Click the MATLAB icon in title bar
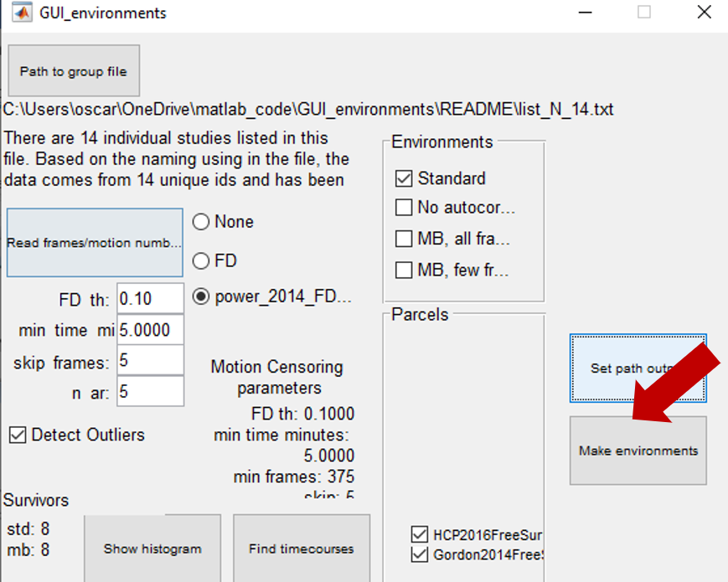The width and height of the screenshot is (728, 582). [x=22, y=13]
